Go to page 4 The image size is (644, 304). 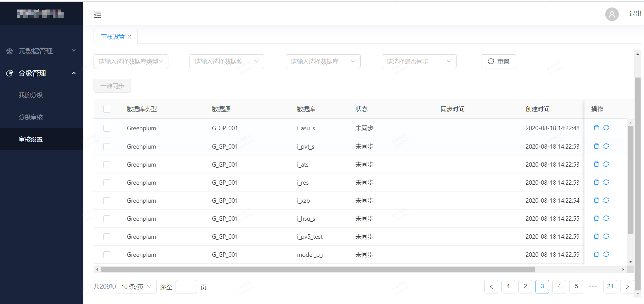(x=559, y=287)
